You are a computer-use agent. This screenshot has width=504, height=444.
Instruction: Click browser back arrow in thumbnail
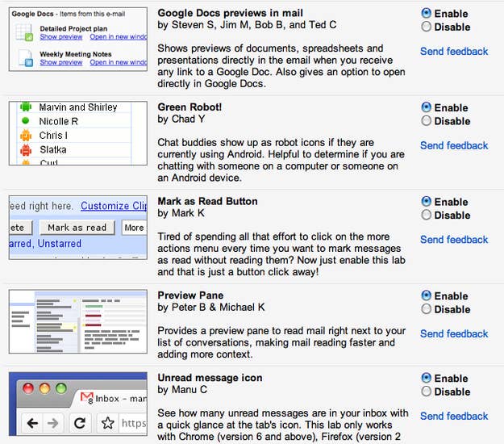pos(33,423)
